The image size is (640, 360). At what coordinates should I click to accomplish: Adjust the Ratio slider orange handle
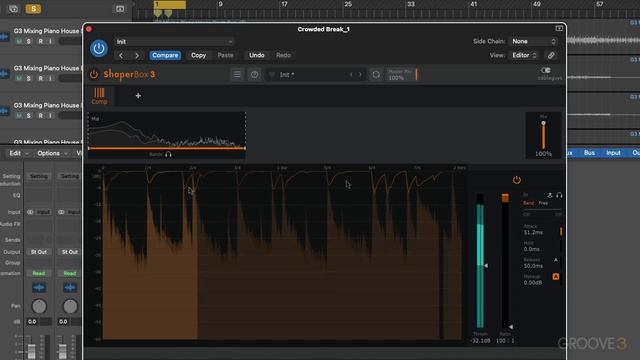coord(505,198)
